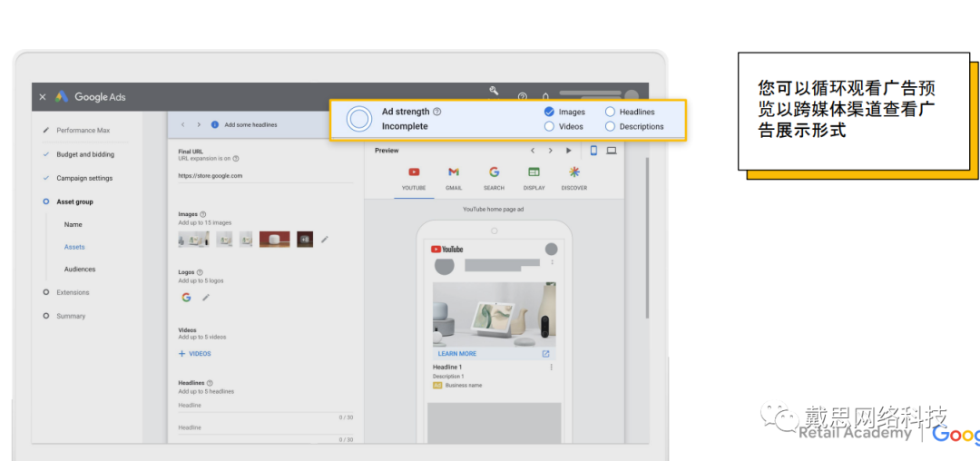Image resolution: width=980 pixels, height=461 pixels.
Task: Open the Name sub-step
Action: [73, 224]
